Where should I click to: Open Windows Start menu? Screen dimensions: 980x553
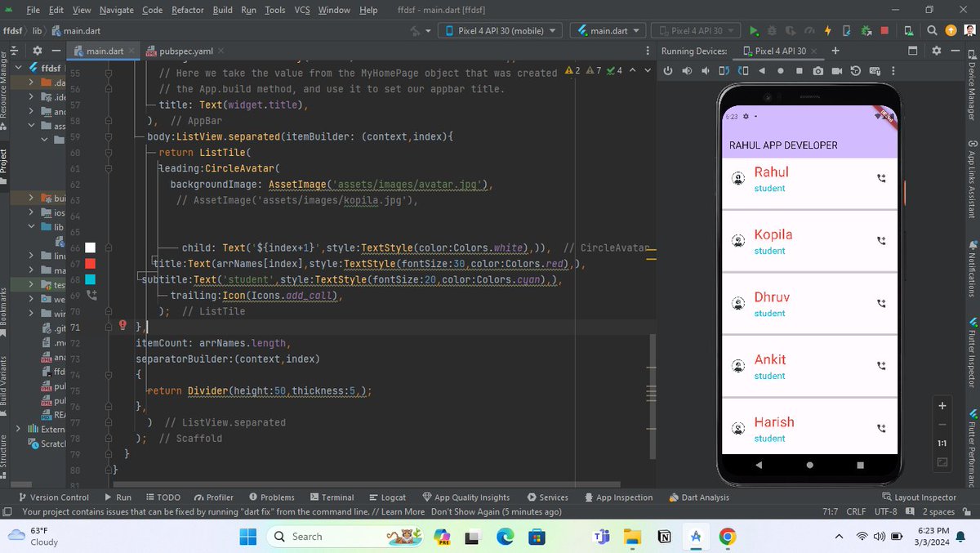coord(247,537)
